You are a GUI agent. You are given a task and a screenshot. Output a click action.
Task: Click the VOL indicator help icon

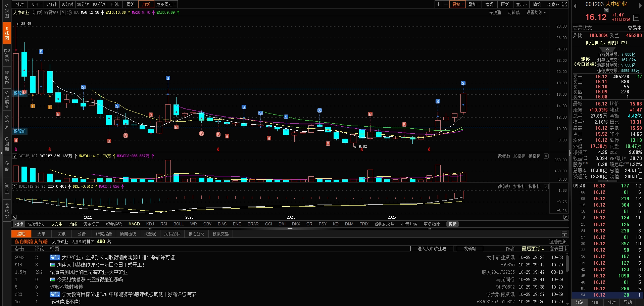click(x=15, y=156)
